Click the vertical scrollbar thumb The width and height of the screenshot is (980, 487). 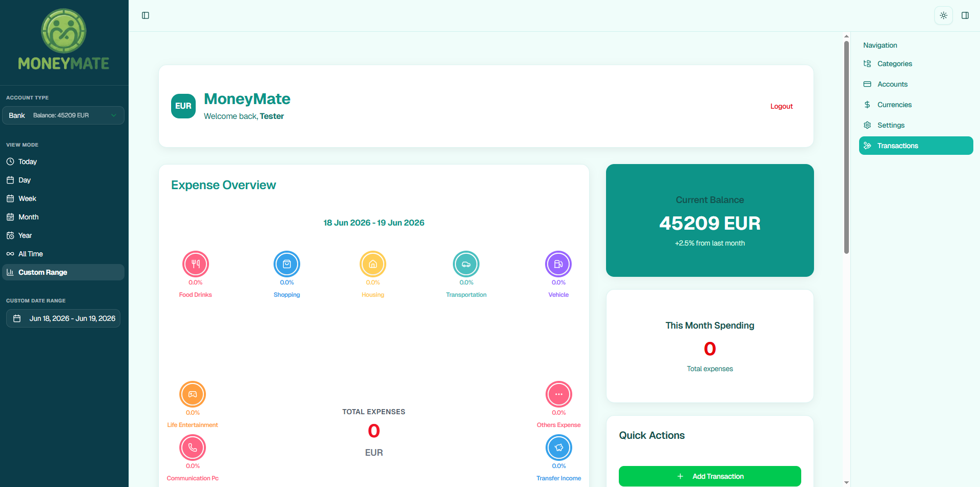click(846, 147)
